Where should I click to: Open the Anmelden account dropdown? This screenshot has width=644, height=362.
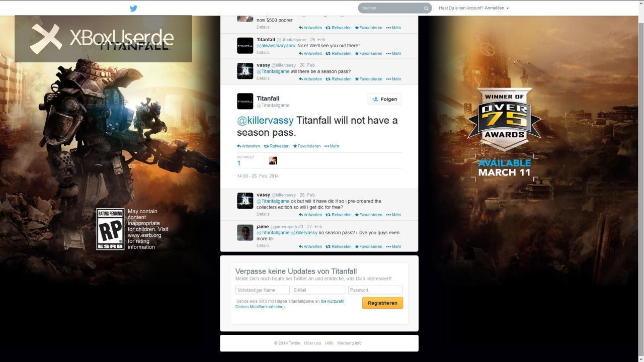(x=496, y=8)
